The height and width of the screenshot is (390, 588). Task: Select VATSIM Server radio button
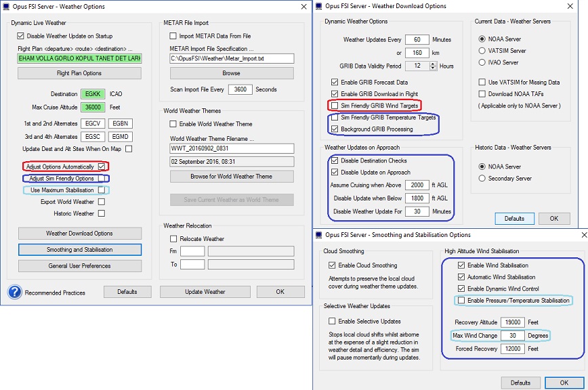coord(482,51)
